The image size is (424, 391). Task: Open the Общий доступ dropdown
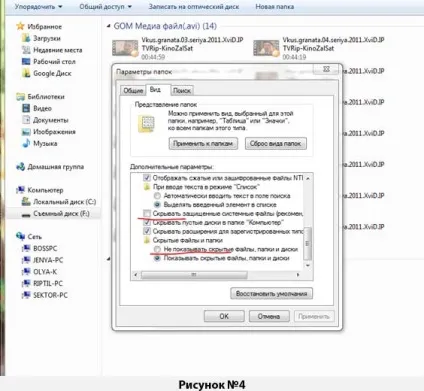coord(105,7)
